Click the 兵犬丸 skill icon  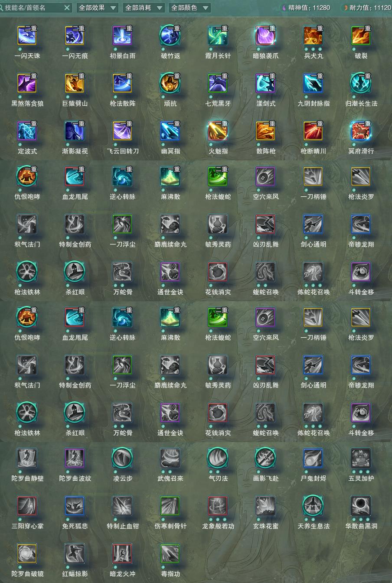pyautogui.click(x=313, y=36)
